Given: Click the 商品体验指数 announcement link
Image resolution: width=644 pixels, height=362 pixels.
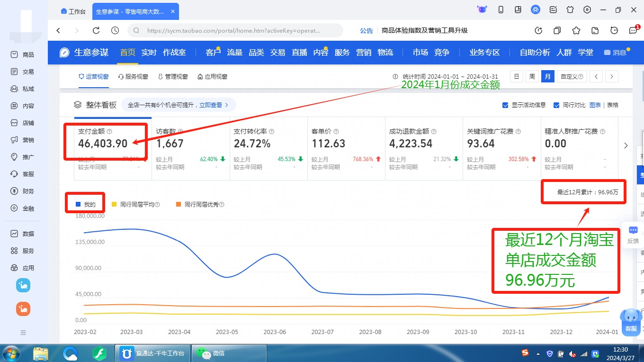Looking at the screenshot, I should pos(425,30).
